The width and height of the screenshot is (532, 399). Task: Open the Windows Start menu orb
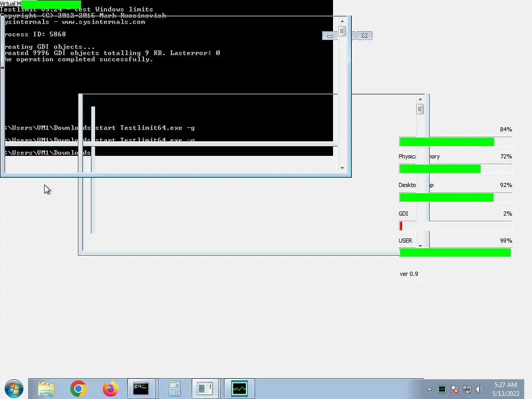coord(14,389)
